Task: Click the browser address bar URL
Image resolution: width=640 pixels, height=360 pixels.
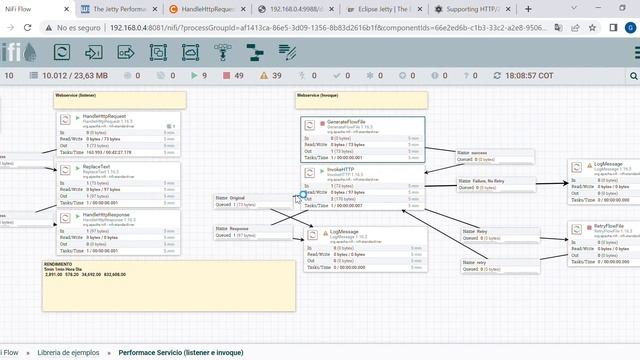Action: click(328, 28)
